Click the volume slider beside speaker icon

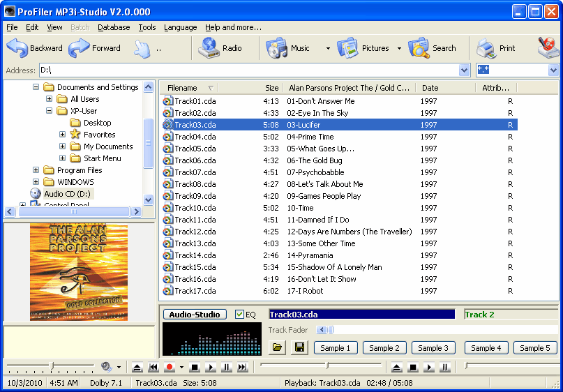tap(52, 365)
